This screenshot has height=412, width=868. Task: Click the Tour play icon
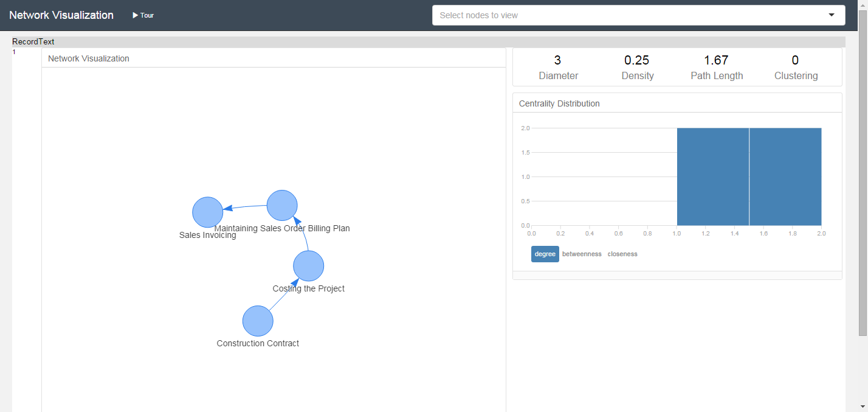(x=136, y=15)
